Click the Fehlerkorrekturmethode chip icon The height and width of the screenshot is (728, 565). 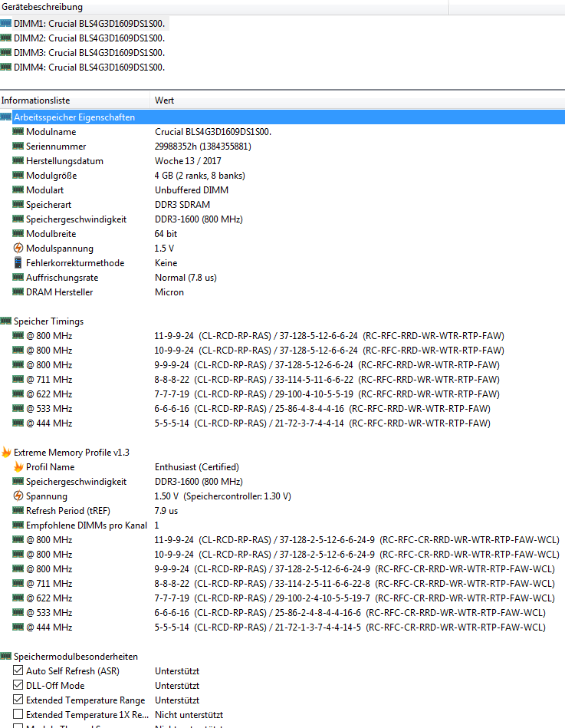[x=18, y=263]
